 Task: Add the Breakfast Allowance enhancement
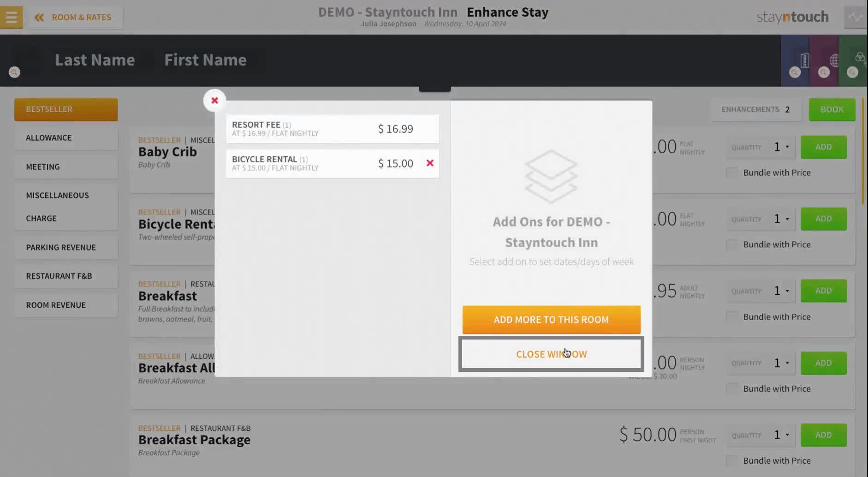823,363
